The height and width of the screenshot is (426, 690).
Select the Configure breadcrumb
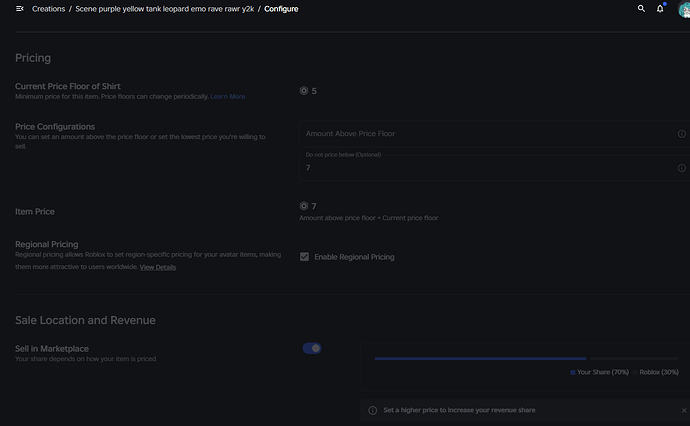coord(281,9)
